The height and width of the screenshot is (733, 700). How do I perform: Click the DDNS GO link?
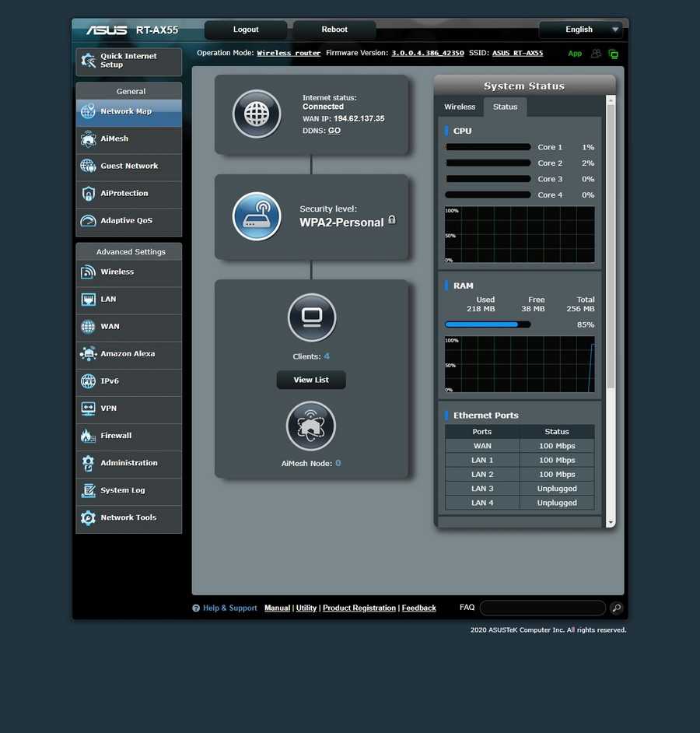pyautogui.click(x=334, y=131)
